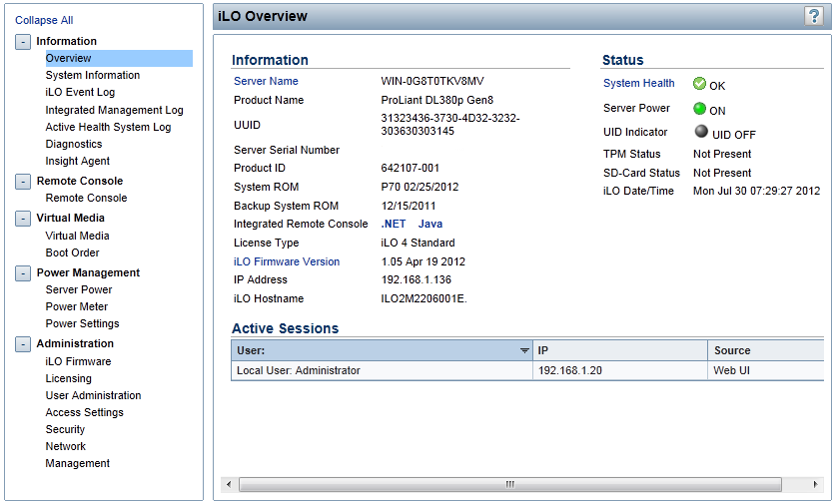The width and height of the screenshot is (835, 504).
Task: Collapse the Power Management section
Action: [23, 273]
